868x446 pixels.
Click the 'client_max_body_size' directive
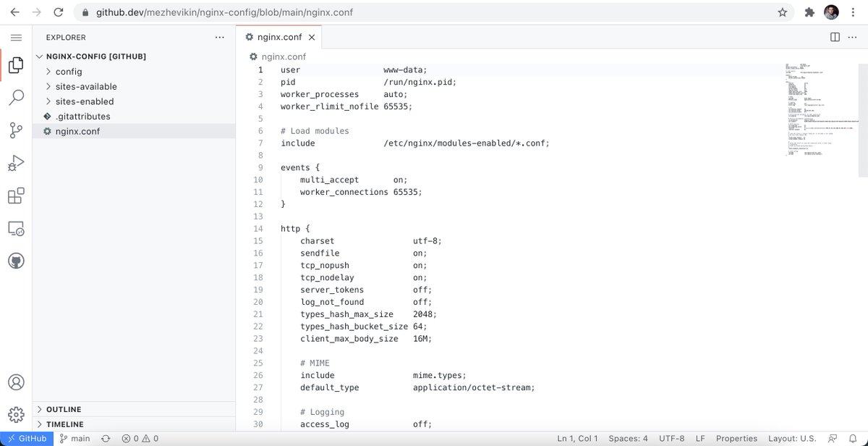349,339
